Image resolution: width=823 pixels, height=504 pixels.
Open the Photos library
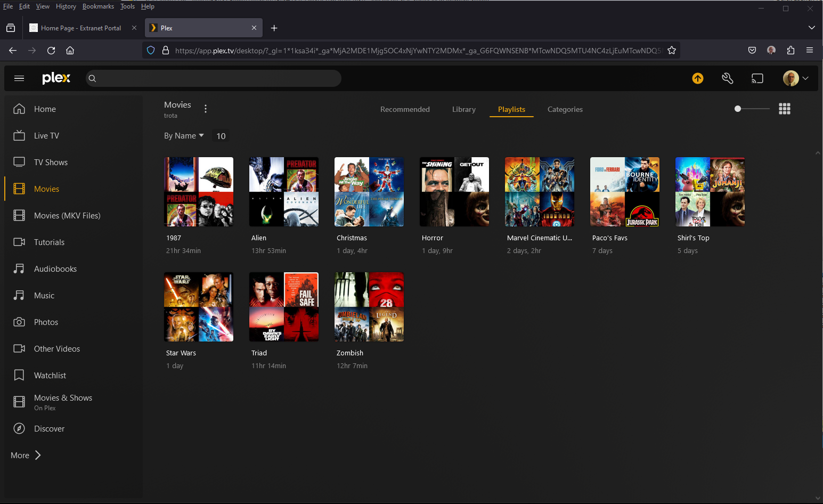click(74, 322)
